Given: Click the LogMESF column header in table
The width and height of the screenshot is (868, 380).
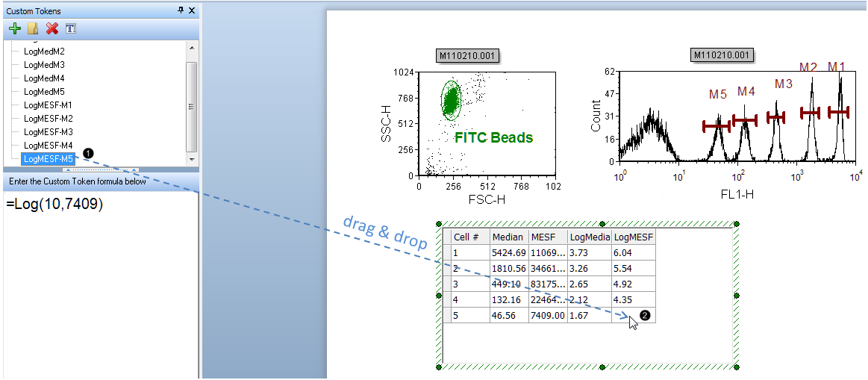Looking at the screenshot, I should click(633, 237).
